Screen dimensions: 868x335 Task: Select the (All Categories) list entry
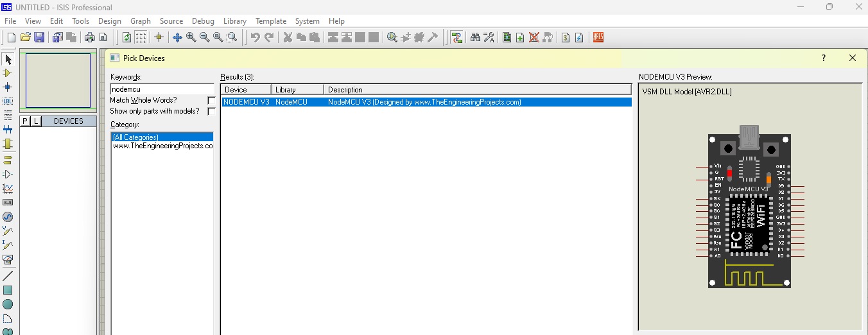coord(162,137)
